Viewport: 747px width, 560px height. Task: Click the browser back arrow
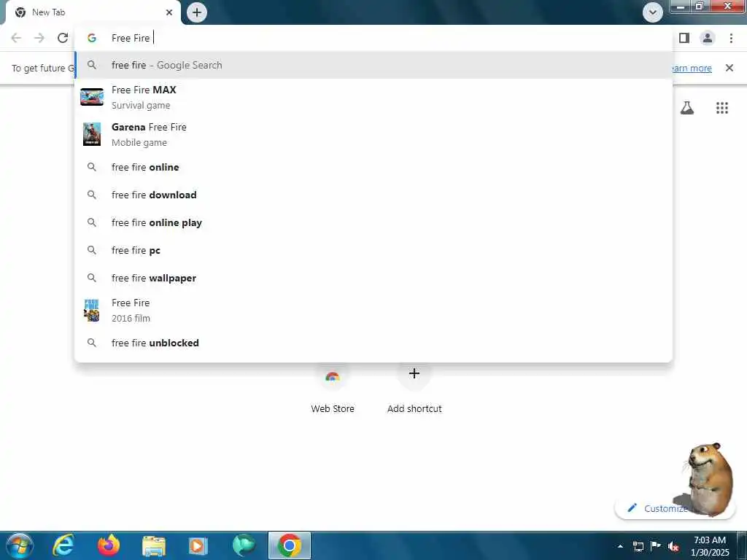[16, 38]
